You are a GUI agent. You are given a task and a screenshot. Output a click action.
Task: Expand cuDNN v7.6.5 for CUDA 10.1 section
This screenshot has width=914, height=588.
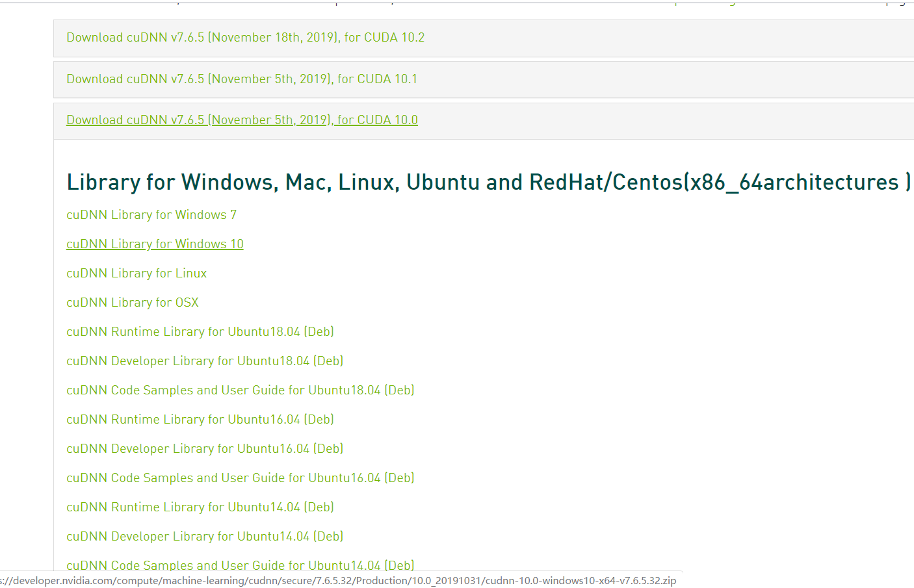click(242, 79)
